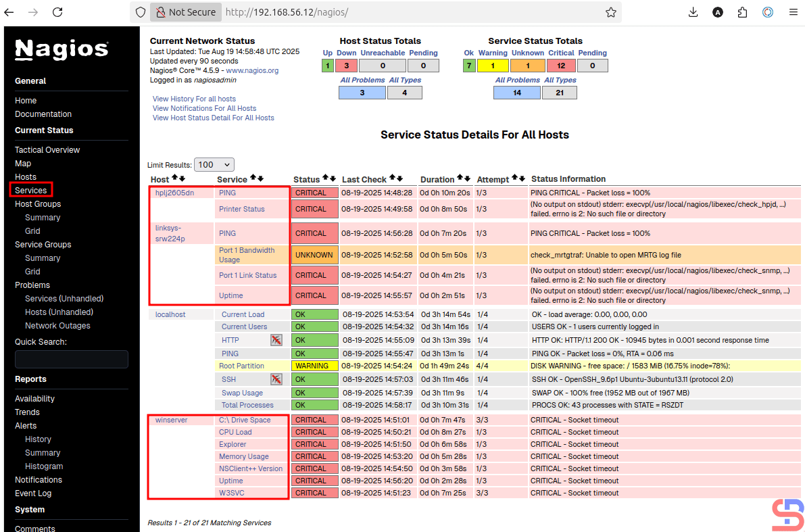Go back using the browser back arrow
The image size is (805, 532).
click(9, 12)
